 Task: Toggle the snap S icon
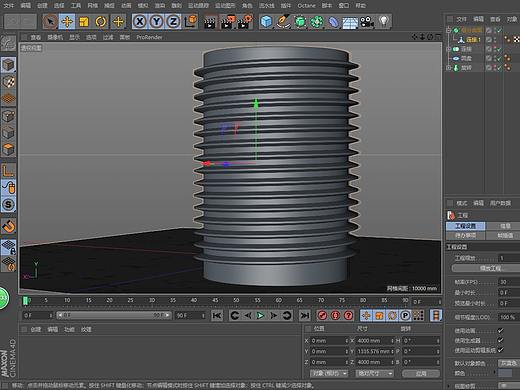[8, 204]
